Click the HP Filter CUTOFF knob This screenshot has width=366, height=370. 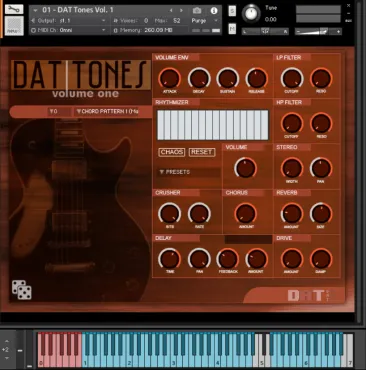[292, 123]
